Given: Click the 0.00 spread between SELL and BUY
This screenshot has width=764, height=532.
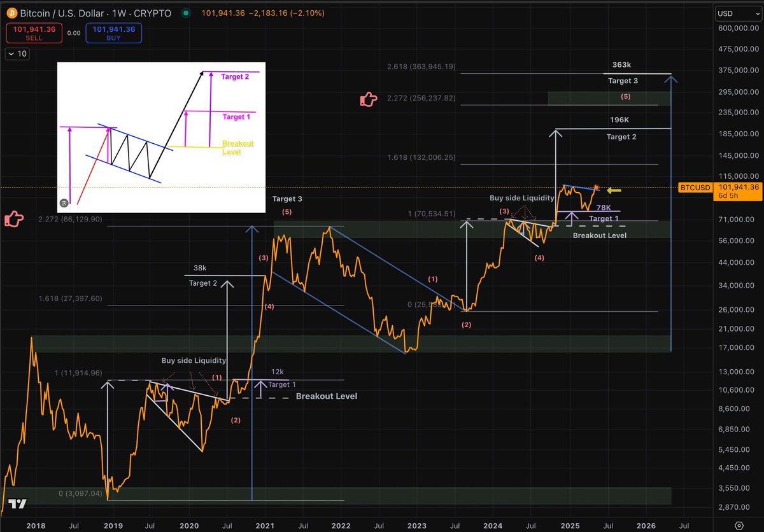Looking at the screenshot, I should pyautogui.click(x=75, y=33).
